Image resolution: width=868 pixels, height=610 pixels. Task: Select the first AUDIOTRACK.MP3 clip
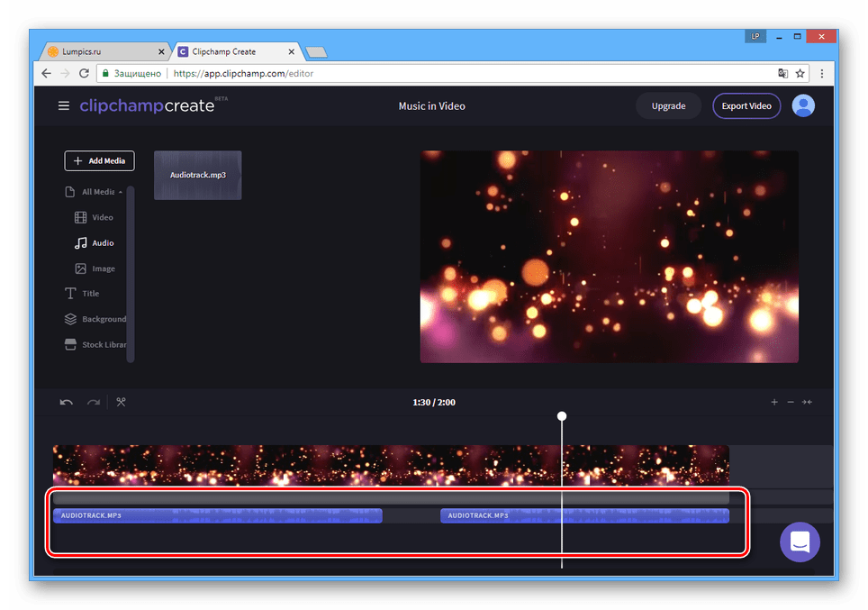218,515
